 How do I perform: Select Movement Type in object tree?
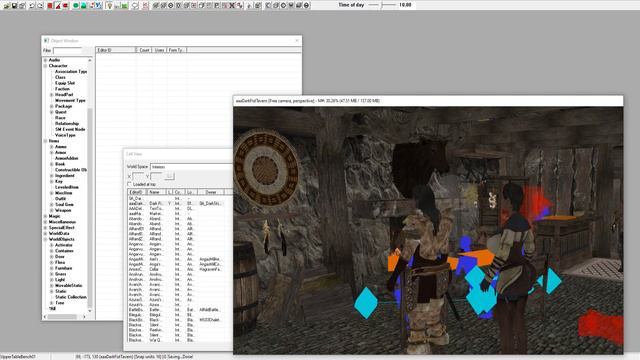tap(70, 100)
